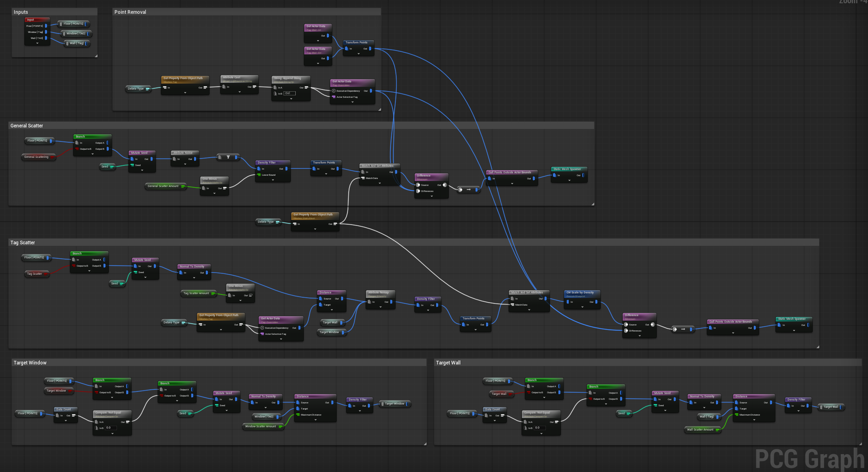Image resolution: width=868 pixels, height=472 pixels.
Task: Expand General Scatter Branch node
Action: 93,154
